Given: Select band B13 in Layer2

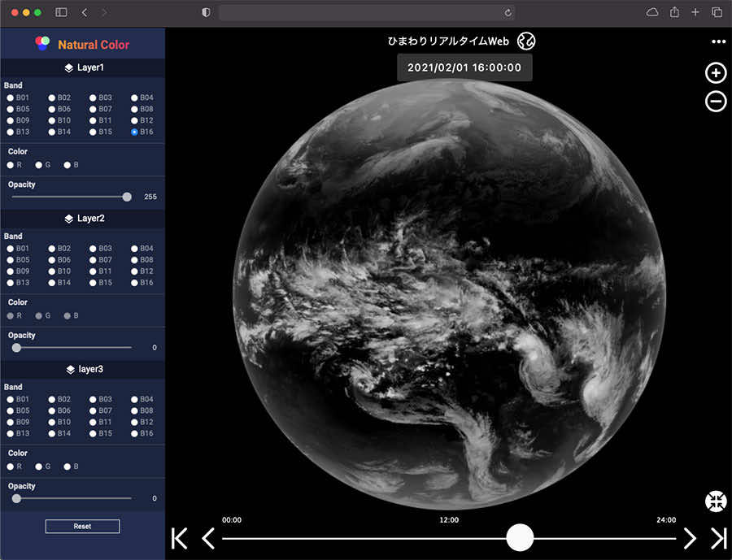Looking at the screenshot, I should [11, 283].
